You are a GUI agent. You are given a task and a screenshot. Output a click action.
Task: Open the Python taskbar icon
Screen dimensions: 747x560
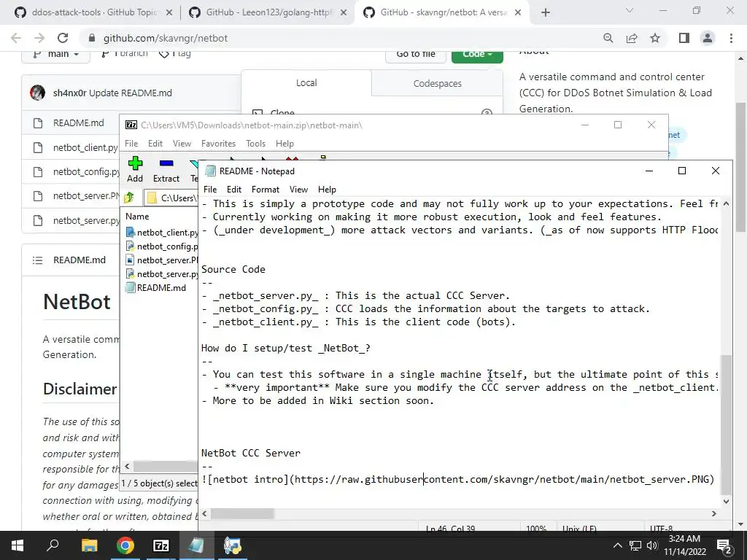(233, 545)
